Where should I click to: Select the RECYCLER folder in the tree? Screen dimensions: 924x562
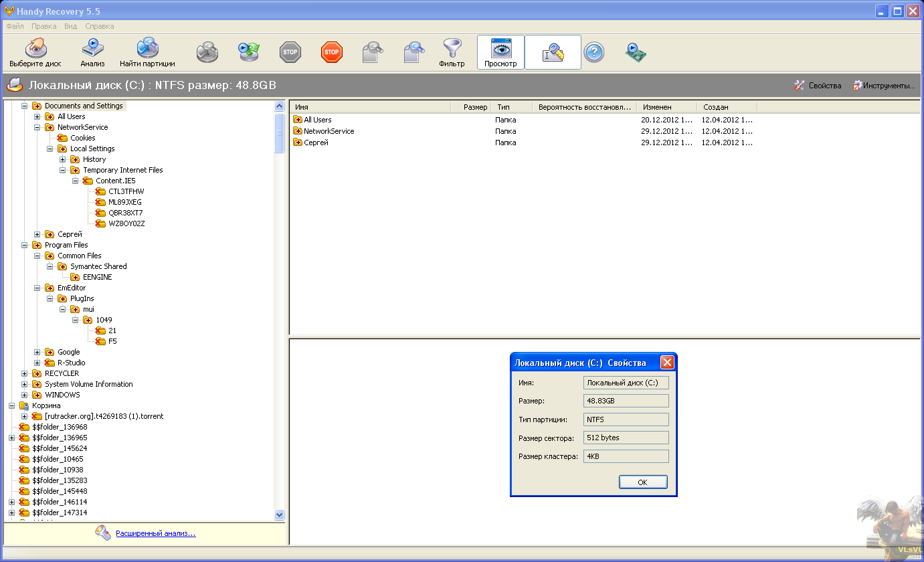pos(62,373)
